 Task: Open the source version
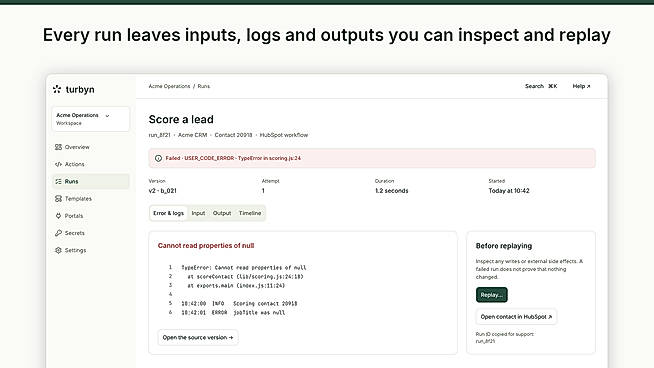coord(198,338)
